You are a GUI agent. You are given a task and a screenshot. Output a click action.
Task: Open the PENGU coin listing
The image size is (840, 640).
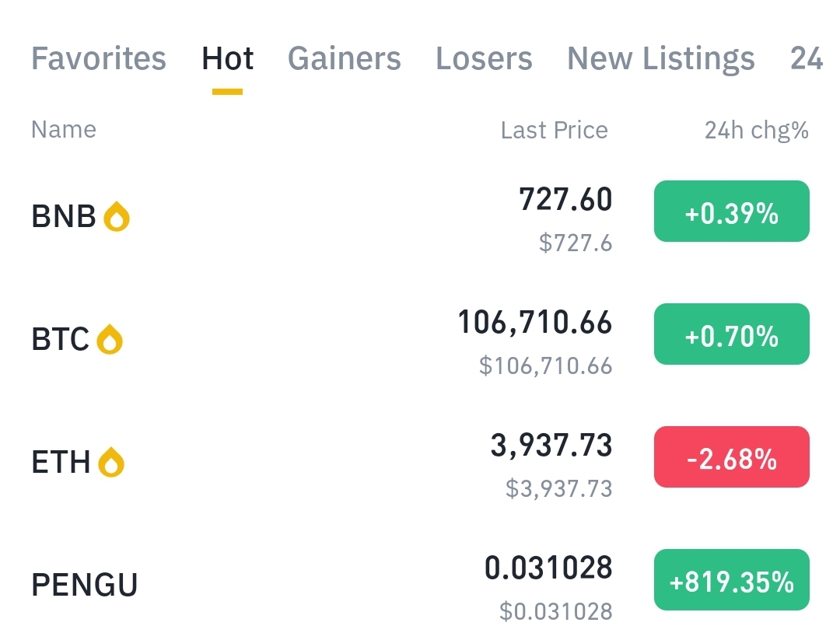[x=420, y=585]
